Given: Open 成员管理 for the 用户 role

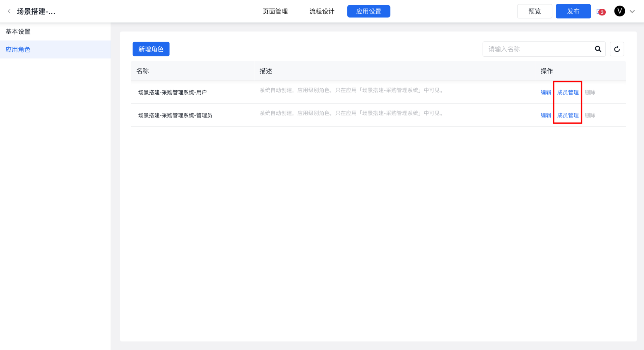Looking at the screenshot, I should click(568, 92).
